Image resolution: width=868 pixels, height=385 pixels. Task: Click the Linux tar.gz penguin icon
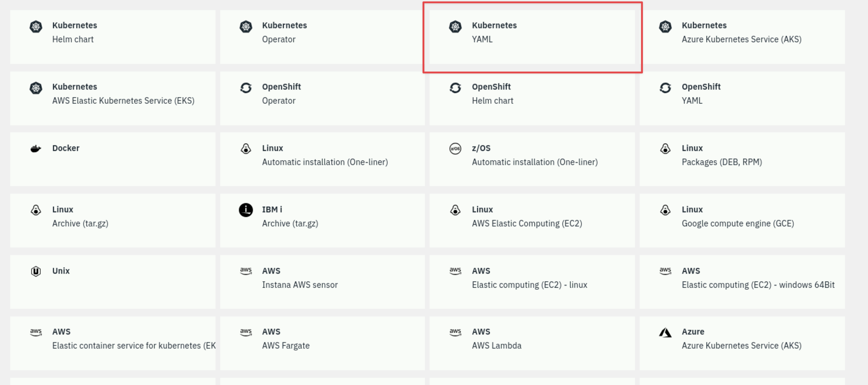tap(36, 210)
